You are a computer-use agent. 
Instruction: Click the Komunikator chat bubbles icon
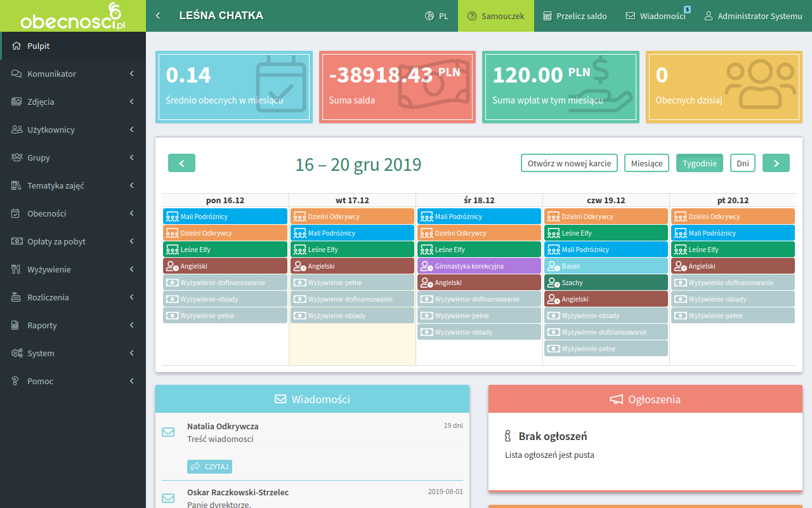[x=17, y=74]
